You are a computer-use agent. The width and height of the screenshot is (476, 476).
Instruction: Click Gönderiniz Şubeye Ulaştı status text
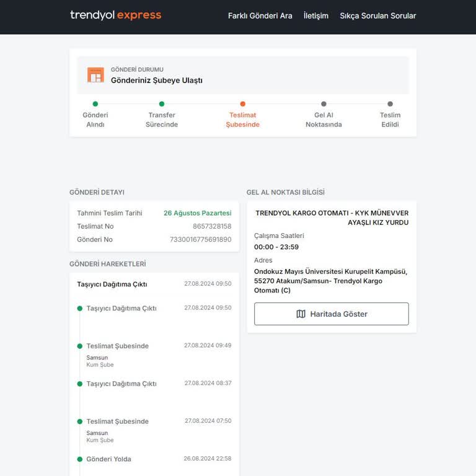pos(157,81)
